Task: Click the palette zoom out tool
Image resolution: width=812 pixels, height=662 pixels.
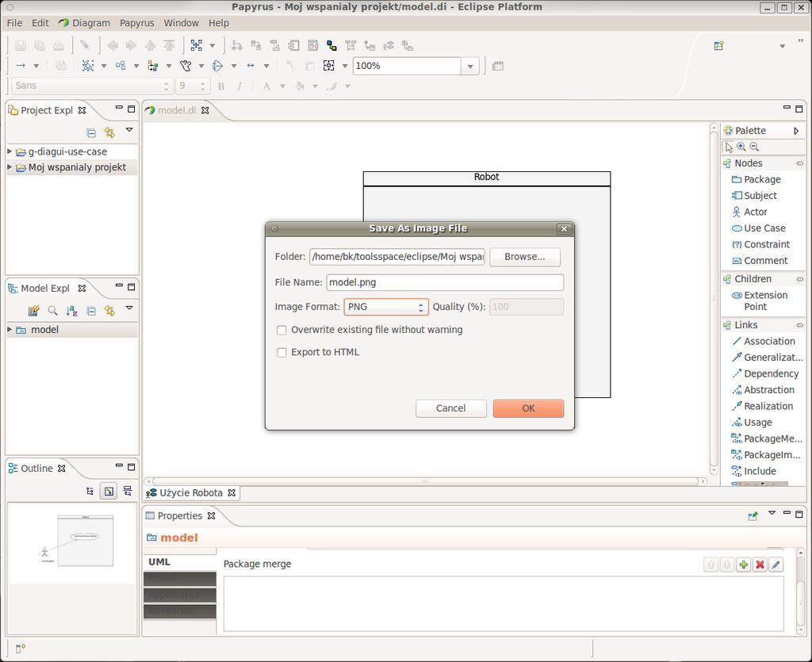Action: [754, 147]
